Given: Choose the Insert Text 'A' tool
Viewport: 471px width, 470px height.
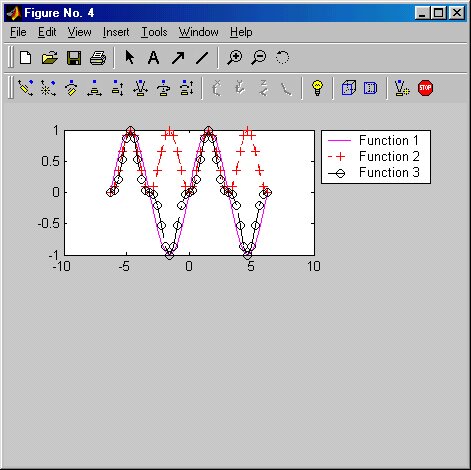Looking at the screenshot, I should point(153,58).
